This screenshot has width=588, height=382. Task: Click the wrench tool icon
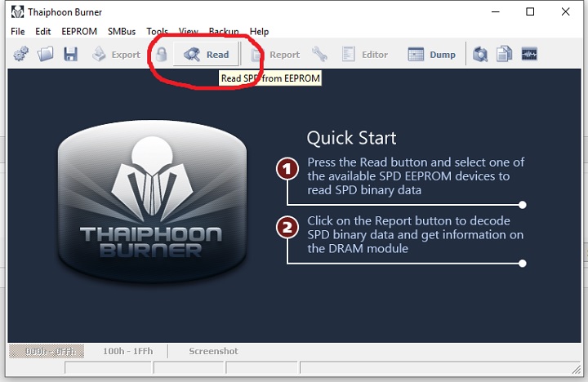319,55
